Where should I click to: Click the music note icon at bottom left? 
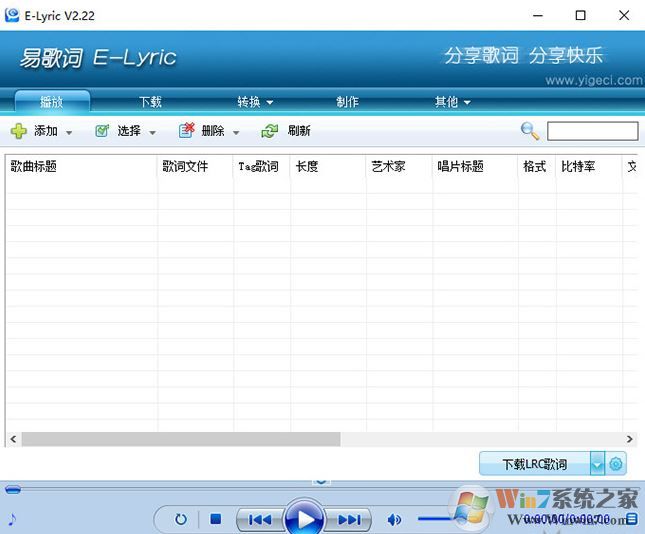point(13,519)
